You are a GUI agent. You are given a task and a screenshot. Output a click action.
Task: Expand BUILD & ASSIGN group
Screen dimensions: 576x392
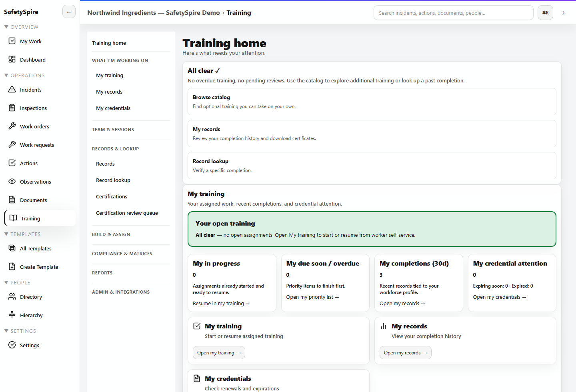pos(111,234)
